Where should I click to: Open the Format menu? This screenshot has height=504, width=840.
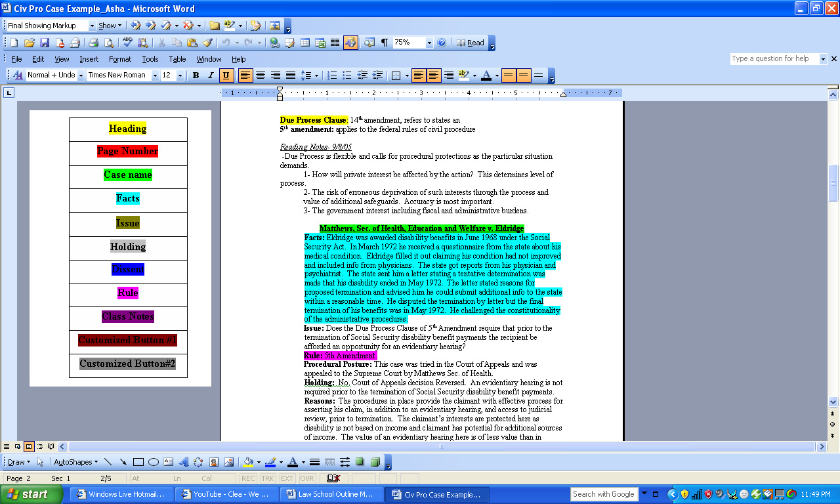pyautogui.click(x=120, y=59)
